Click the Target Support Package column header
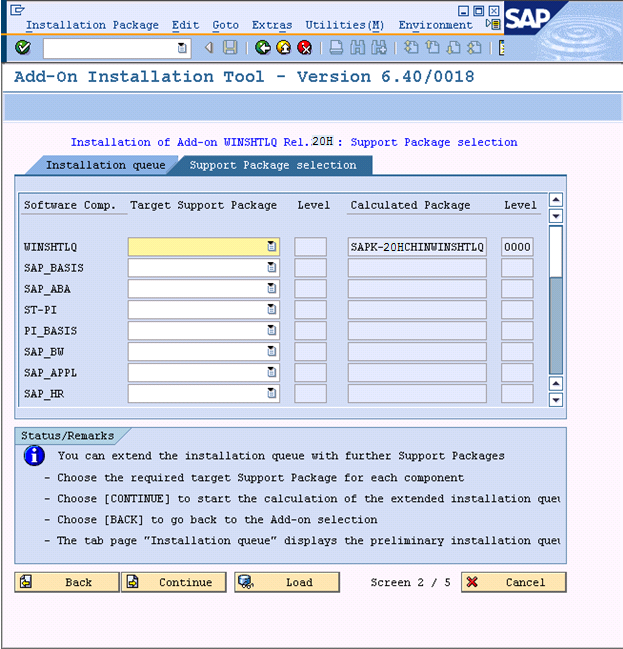 coord(203,205)
